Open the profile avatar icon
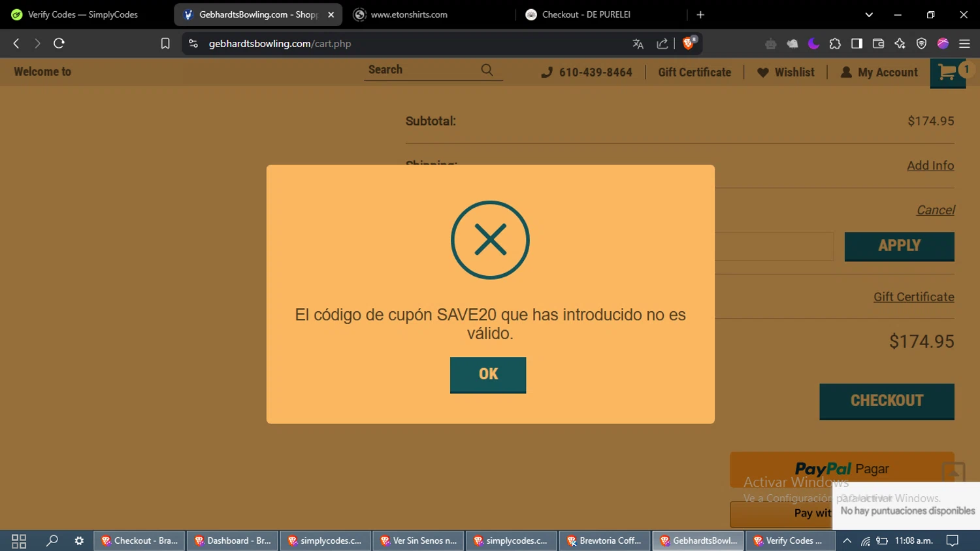Viewport: 980px width, 551px height. tap(943, 44)
